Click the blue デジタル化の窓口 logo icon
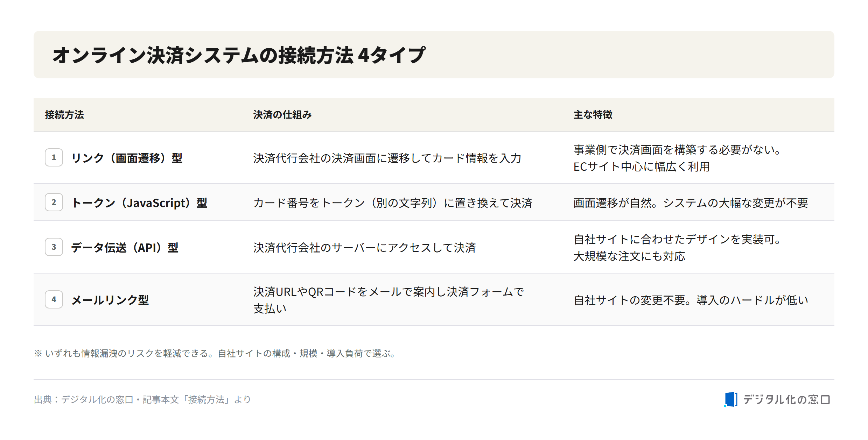Screen dimensions: 868x440 pos(731,399)
